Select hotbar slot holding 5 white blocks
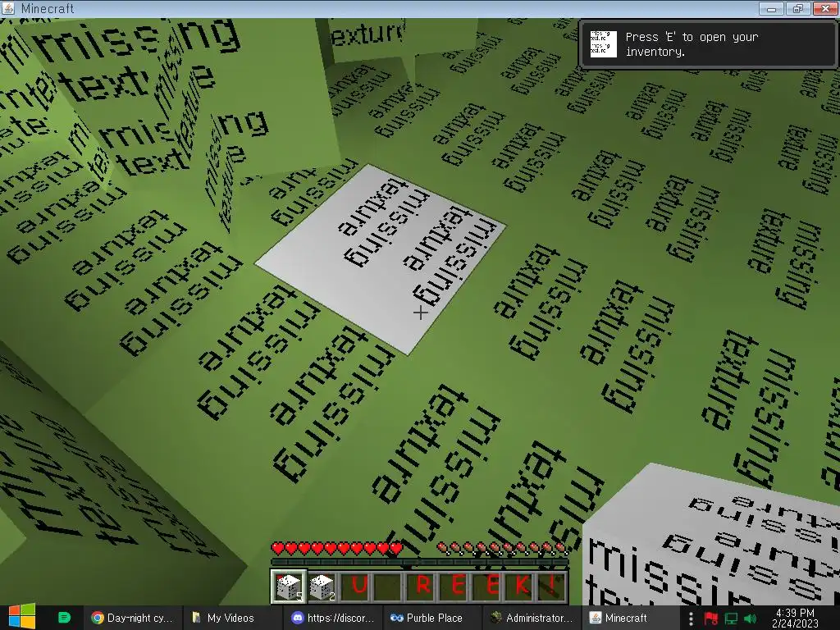The height and width of the screenshot is (630, 840). click(x=289, y=586)
